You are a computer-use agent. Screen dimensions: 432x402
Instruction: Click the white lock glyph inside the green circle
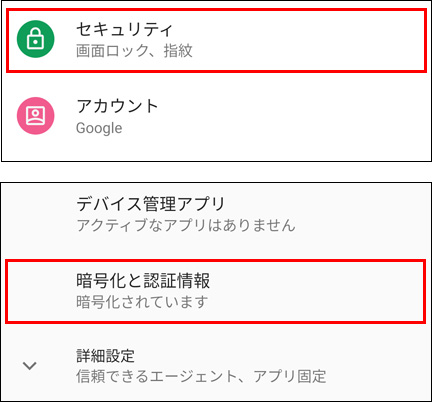click(x=36, y=38)
